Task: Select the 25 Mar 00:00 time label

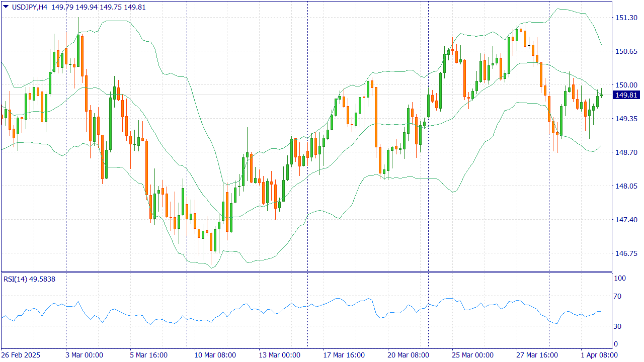Action: pos(471,355)
